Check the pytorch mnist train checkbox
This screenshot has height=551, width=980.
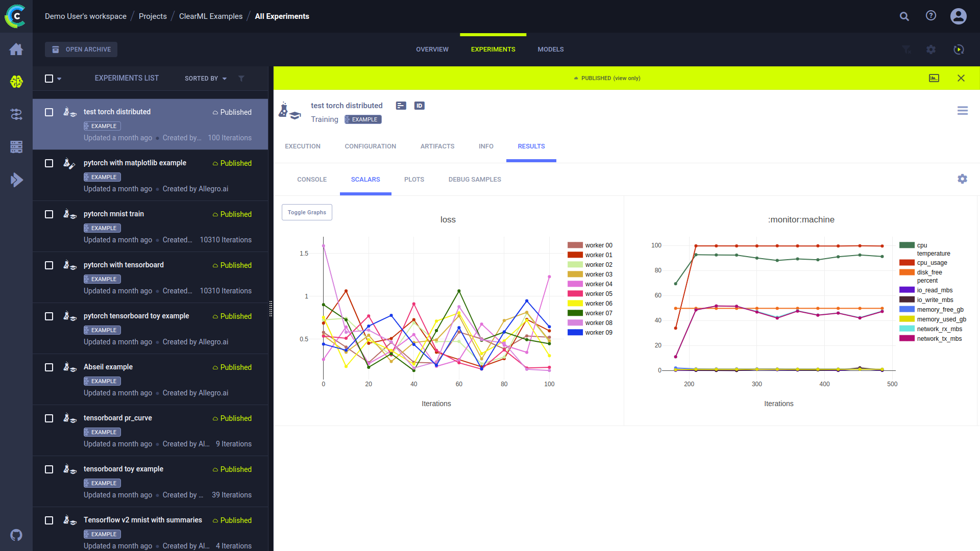coord(49,214)
